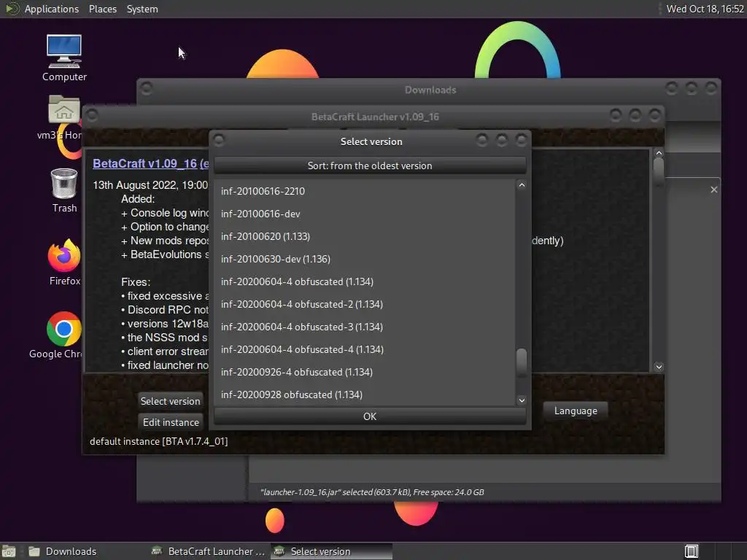Open the Places menu
747x560 pixels.
102,9
